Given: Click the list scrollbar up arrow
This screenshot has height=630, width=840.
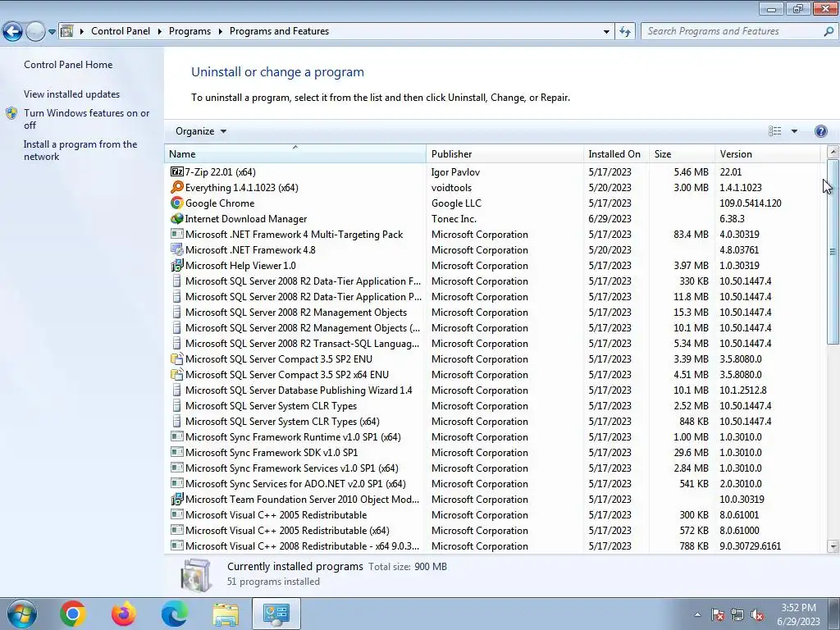Looking at the screenshot, I should tap(833, 152).
